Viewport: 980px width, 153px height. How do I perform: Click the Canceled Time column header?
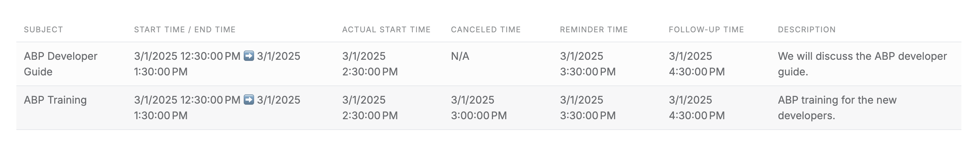pos(486,30)
